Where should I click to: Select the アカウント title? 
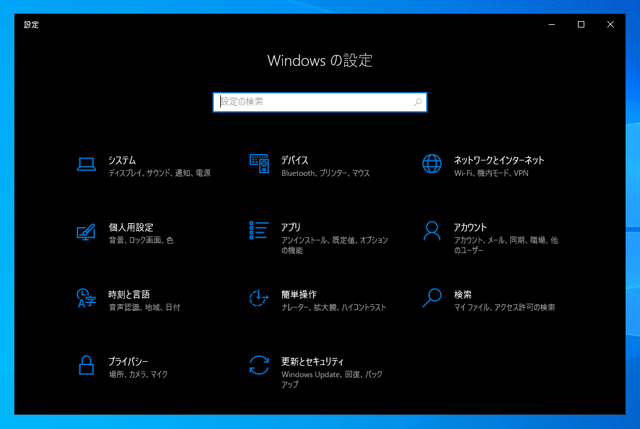point(470,227)
